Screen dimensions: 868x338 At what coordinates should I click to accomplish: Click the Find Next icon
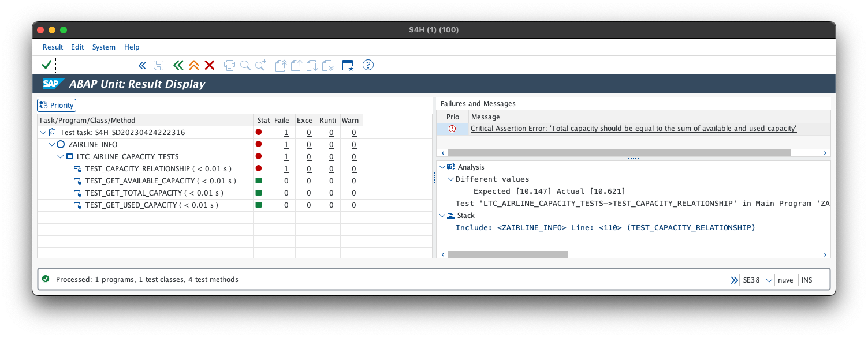261,65
